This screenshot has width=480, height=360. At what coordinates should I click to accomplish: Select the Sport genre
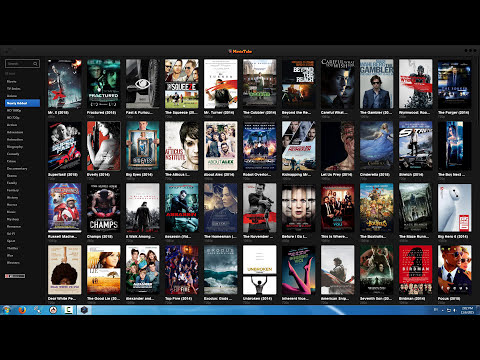point(11,241)
